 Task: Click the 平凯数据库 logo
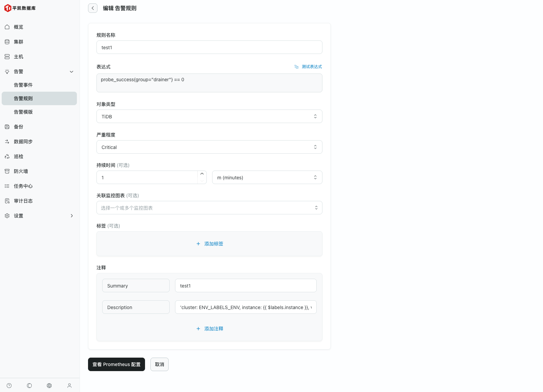coord(20,8)
